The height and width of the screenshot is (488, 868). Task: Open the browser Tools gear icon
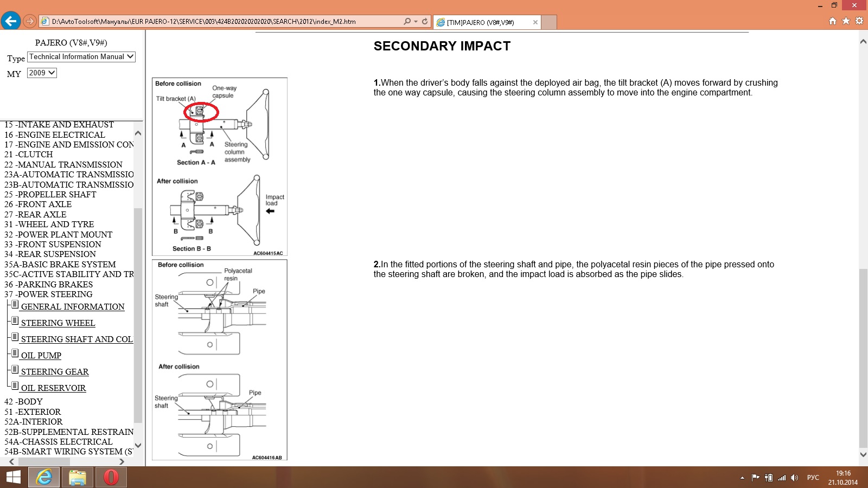(x=859, y=21)
